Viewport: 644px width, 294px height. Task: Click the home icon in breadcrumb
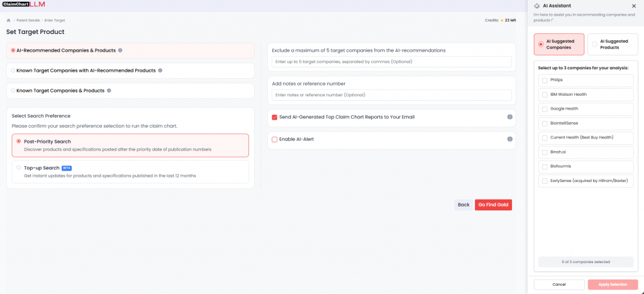pos(9,20)
